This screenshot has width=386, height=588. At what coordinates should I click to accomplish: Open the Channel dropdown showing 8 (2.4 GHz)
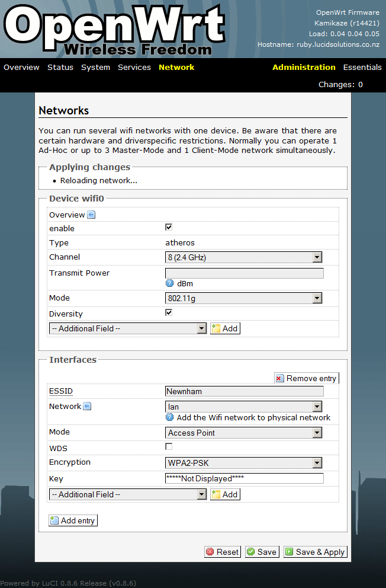point(243,257)
